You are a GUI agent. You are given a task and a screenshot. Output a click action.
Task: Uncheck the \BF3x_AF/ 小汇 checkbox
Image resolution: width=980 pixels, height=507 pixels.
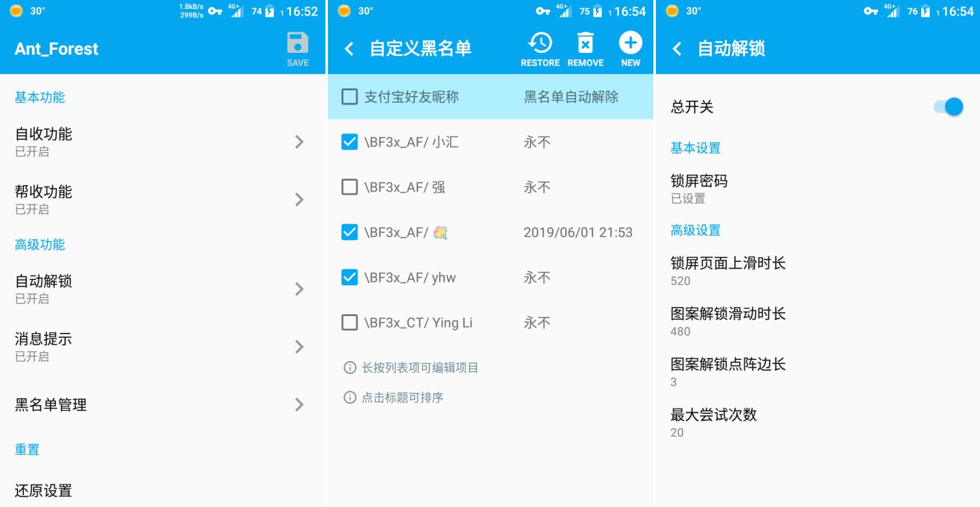pos(349,142)
